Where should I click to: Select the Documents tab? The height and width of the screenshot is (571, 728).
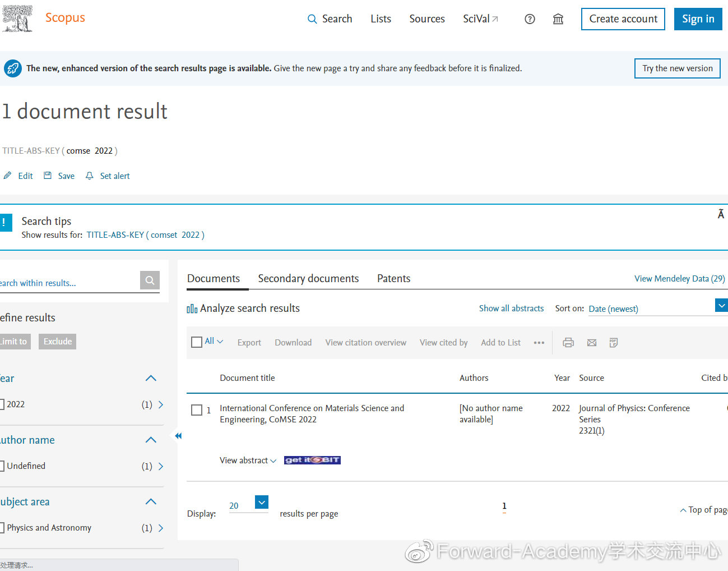point(214,279)
